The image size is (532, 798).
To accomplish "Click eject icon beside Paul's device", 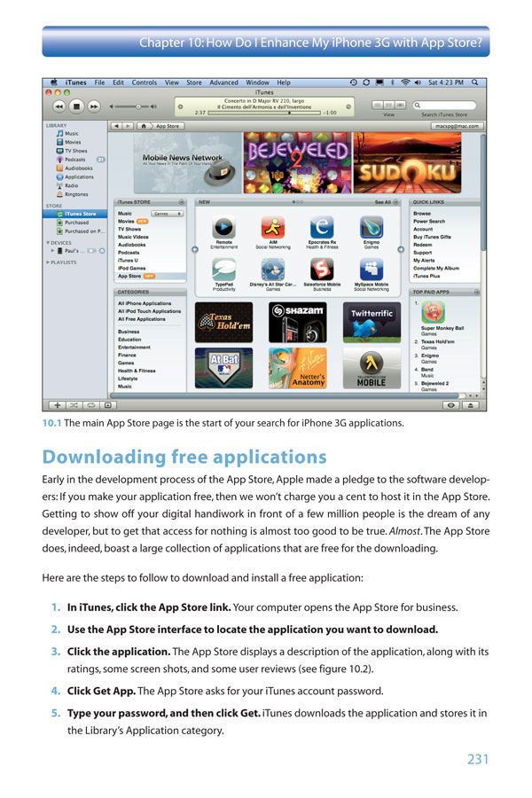I will click(x=102, y=251).
